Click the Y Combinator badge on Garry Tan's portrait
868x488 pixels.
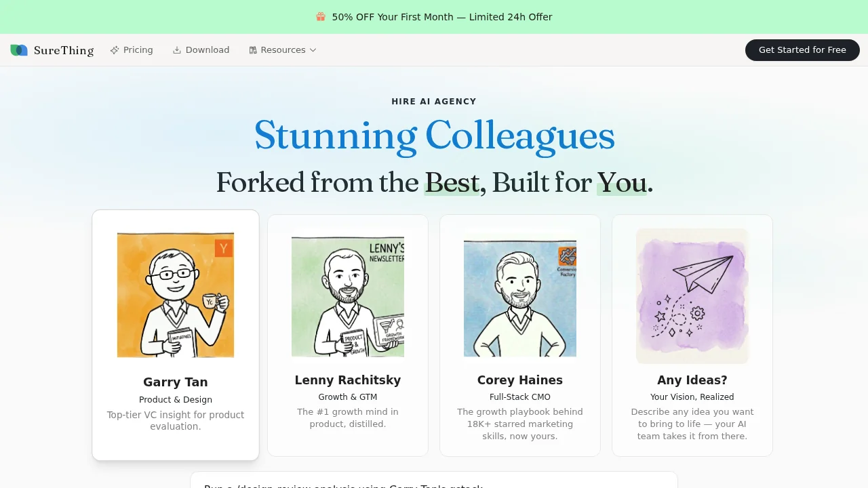point(224,247)
